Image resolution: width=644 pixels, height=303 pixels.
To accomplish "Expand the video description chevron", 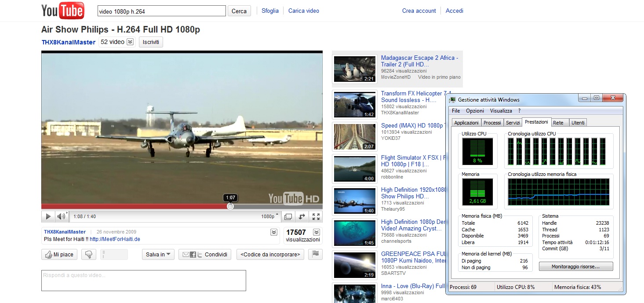I will 274,232.
